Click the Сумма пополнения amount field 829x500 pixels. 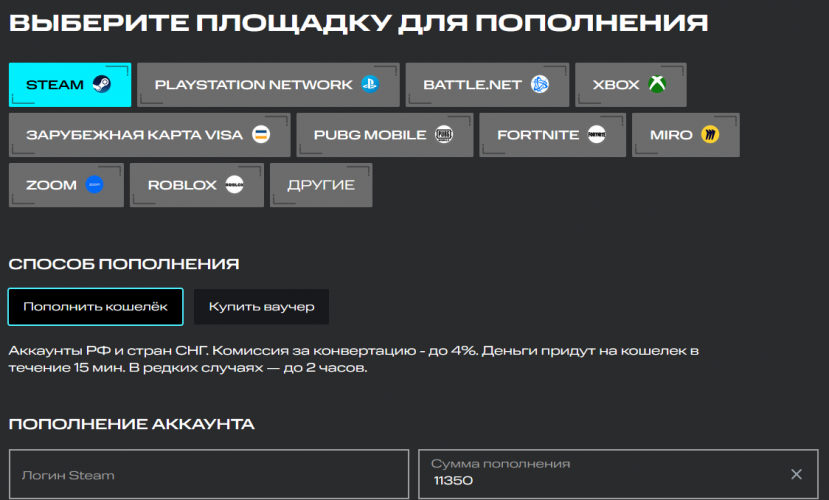600,480
